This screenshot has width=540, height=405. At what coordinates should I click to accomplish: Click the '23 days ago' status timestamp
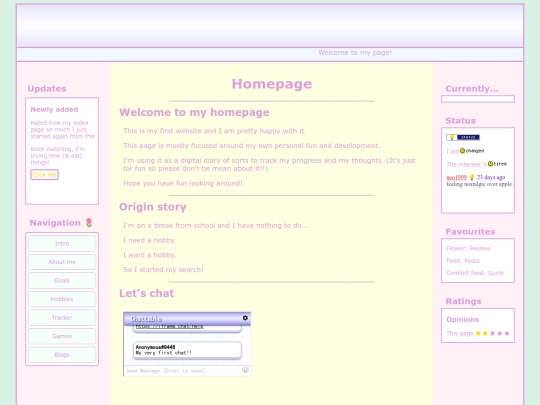[491, 177]
